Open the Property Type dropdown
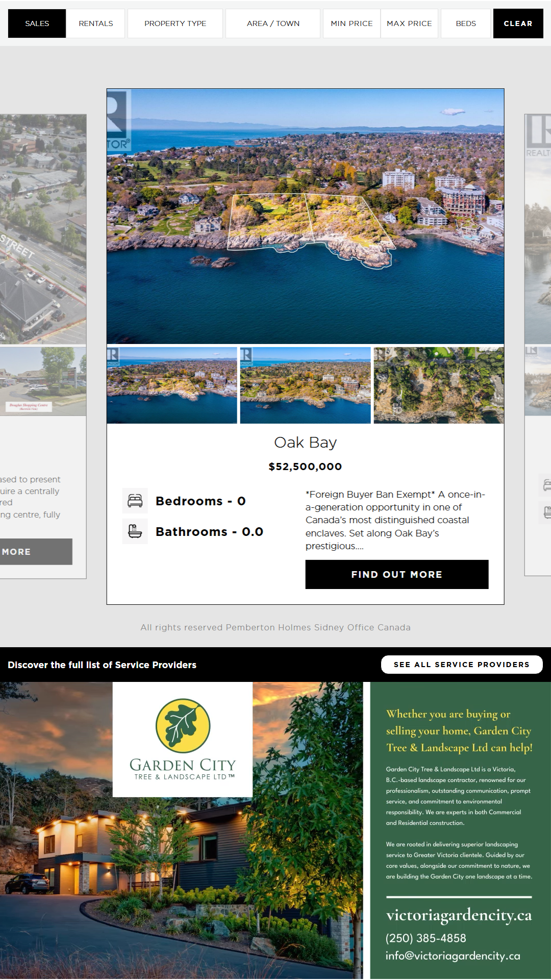Screen dimensions: 551x980 (x=175, y=23)
